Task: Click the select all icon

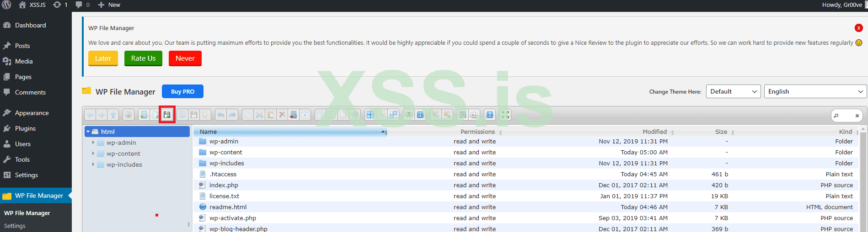Action: coord(370,115)
